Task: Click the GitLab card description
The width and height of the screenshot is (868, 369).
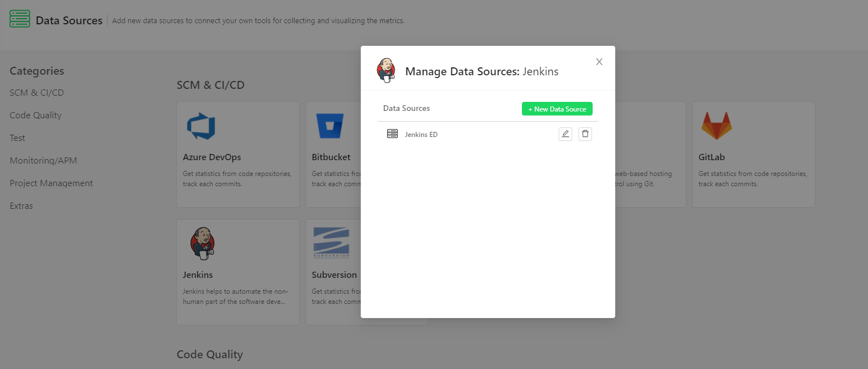Action: [x=753, y=179]
